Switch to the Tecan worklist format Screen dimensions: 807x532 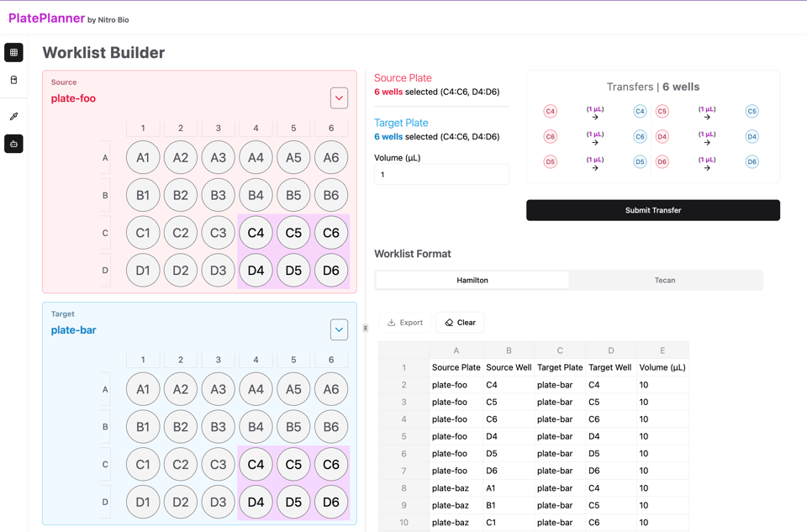(665, 280)
